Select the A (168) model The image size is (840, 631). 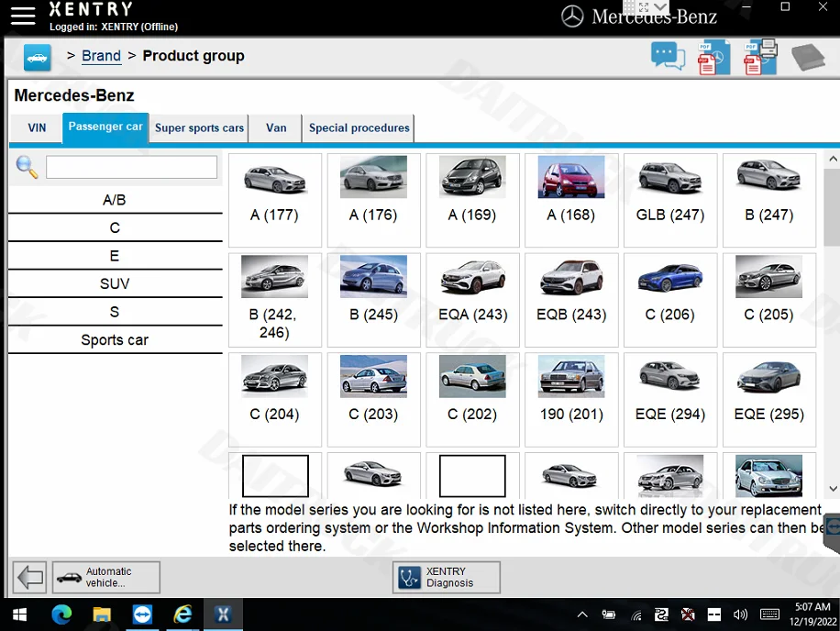571,200
